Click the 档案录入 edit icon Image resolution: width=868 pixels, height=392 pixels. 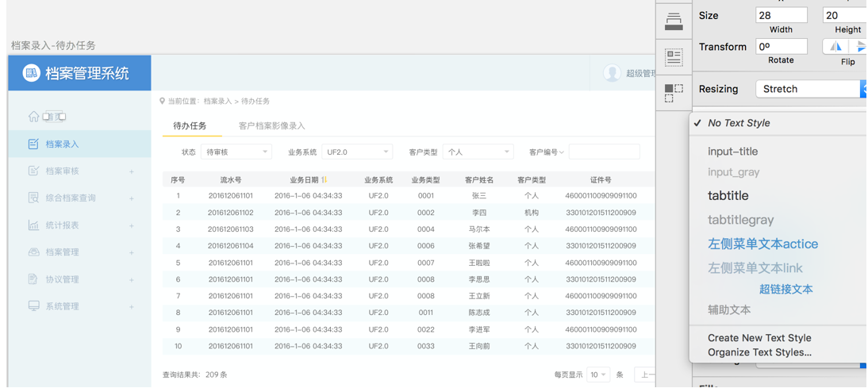pyautogui.click(x=33, y=144)
